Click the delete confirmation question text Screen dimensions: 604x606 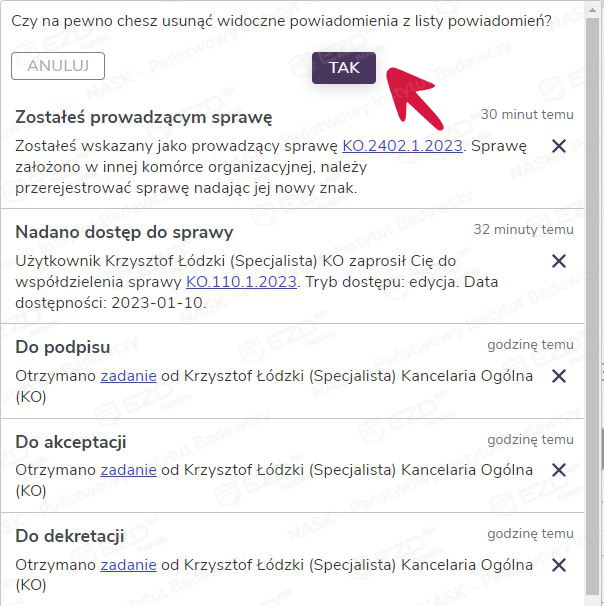tap(281, 21)
